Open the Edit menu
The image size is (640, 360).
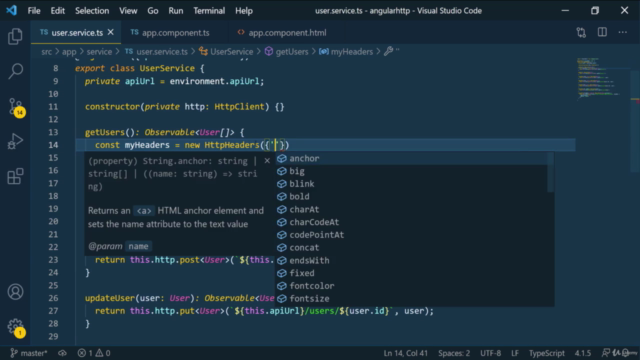point(58,11)
